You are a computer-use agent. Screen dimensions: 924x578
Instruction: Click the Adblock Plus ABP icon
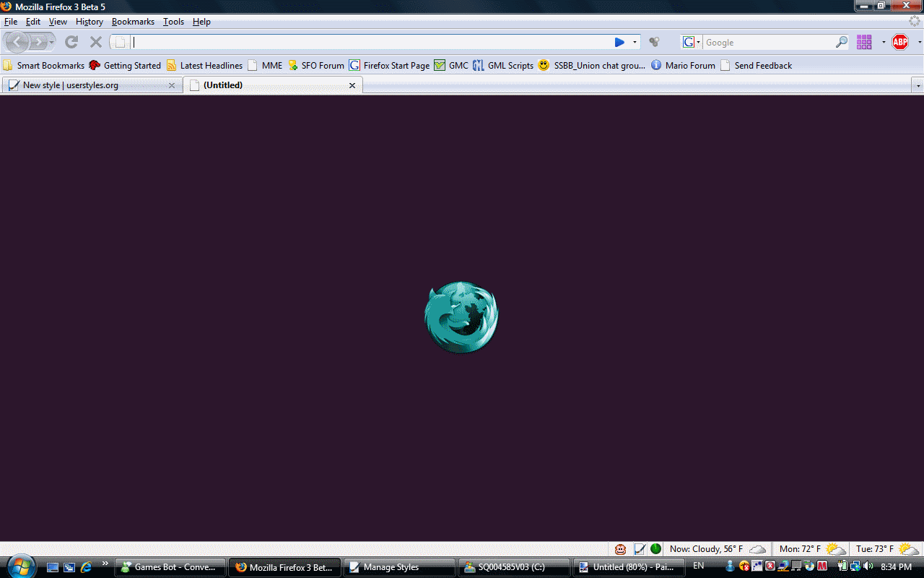click(900, 42)
